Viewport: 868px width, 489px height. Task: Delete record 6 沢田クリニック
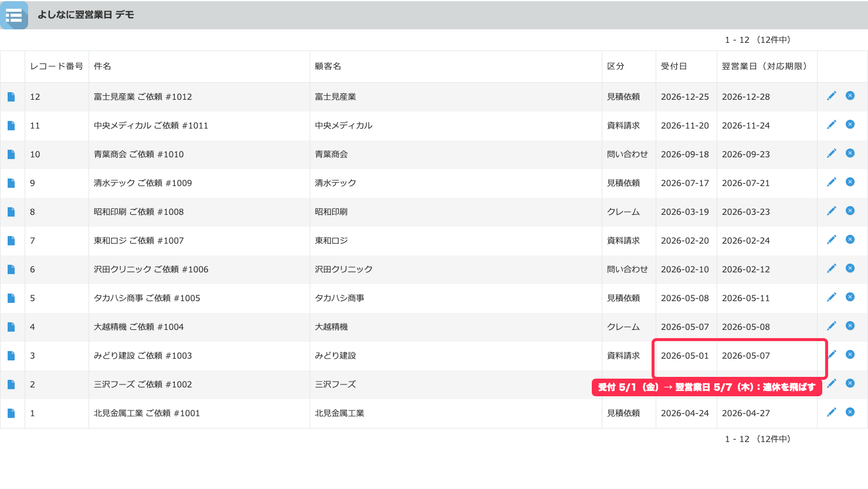click(850, 268)
